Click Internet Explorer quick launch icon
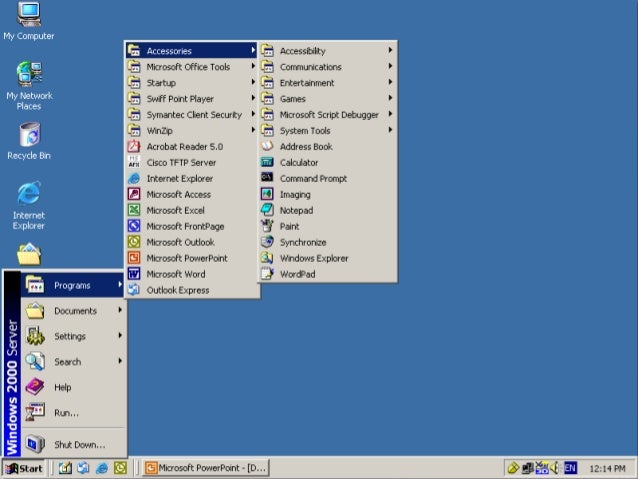638x479 pixels. (102, 468)
